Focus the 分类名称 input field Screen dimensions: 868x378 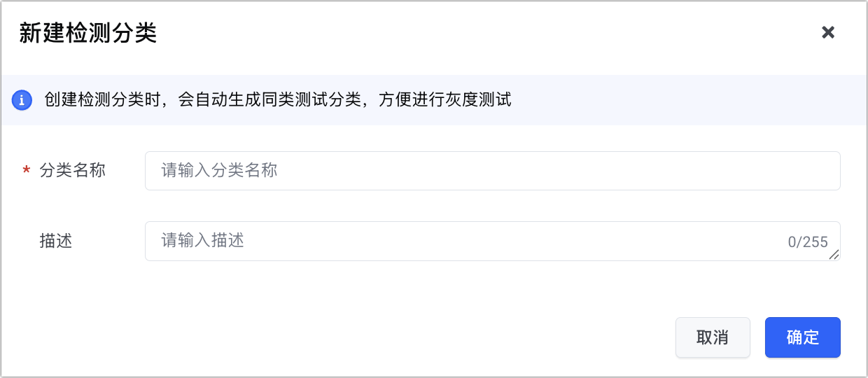pyautogui.click(x=491, y=171)
